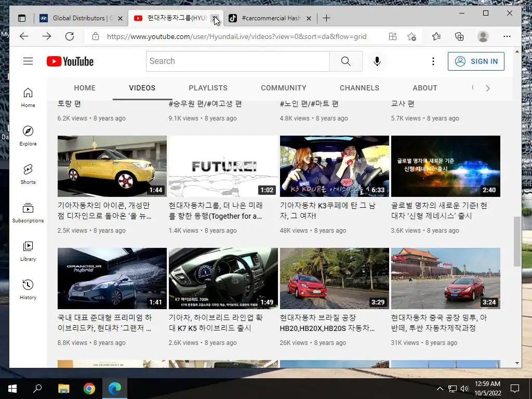Open video title '현대자동차 중국 공장 밍투, 아반떼'
This screenshot has height=399, width=532.
point(439,323)
